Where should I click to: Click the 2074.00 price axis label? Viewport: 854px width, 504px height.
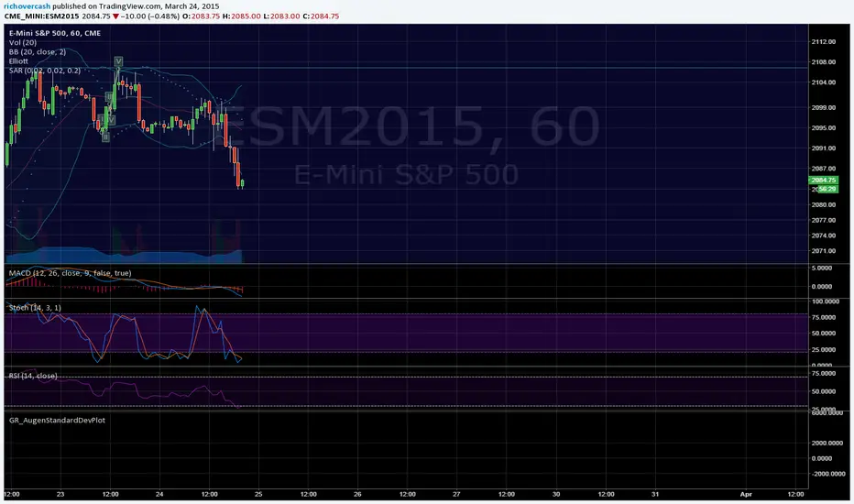[823, 236]
